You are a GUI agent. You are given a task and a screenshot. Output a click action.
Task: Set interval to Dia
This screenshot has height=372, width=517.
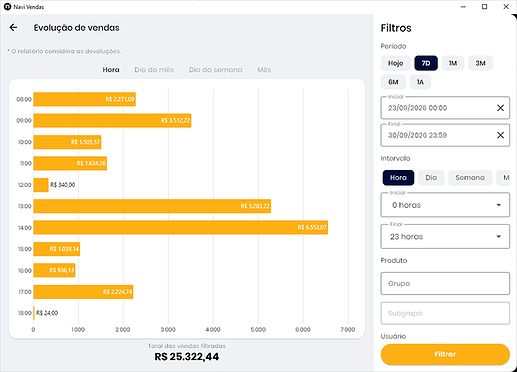point(431,178)
